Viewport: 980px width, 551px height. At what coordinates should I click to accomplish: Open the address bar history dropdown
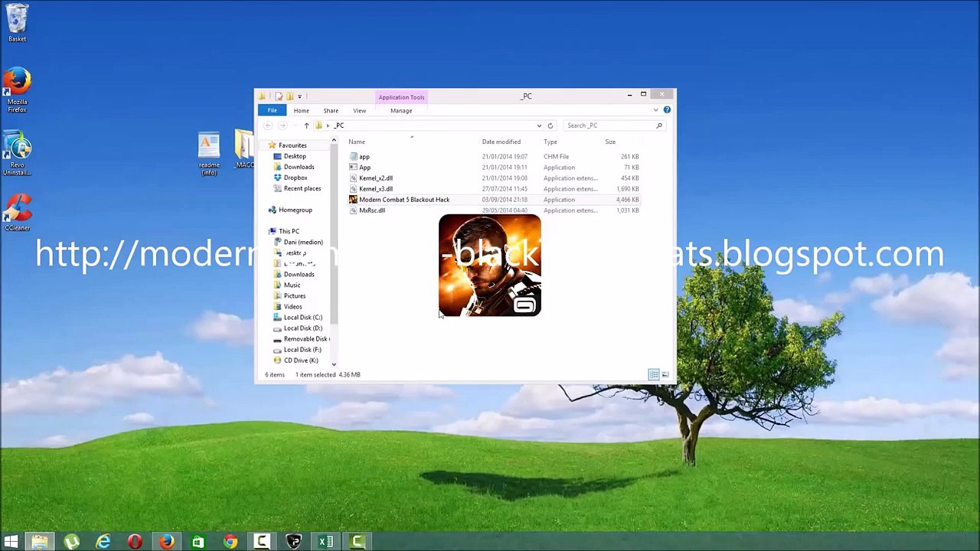point(539,126)
